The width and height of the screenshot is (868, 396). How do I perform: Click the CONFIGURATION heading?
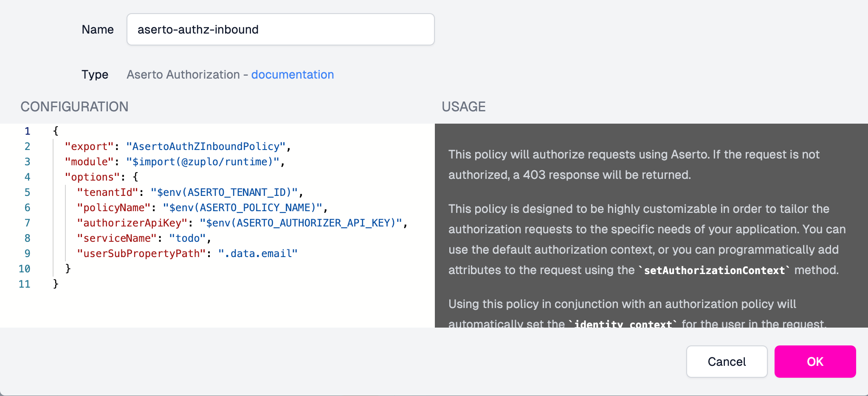coord(74,107)
